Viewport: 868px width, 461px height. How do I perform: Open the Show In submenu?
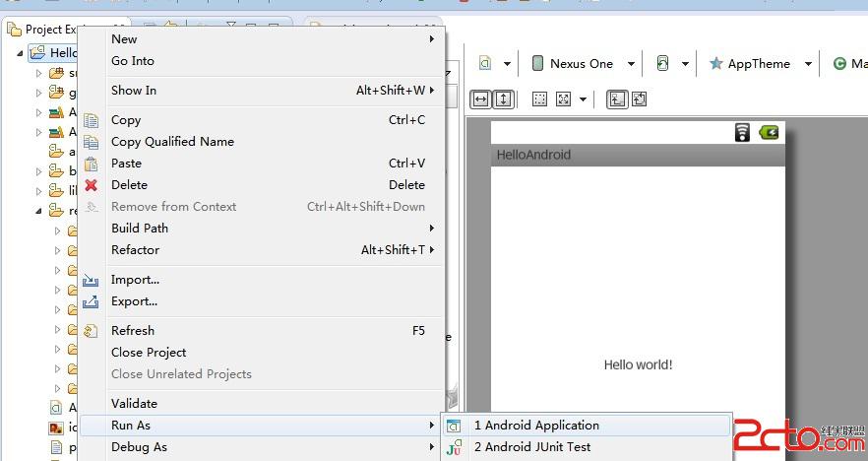262,91
